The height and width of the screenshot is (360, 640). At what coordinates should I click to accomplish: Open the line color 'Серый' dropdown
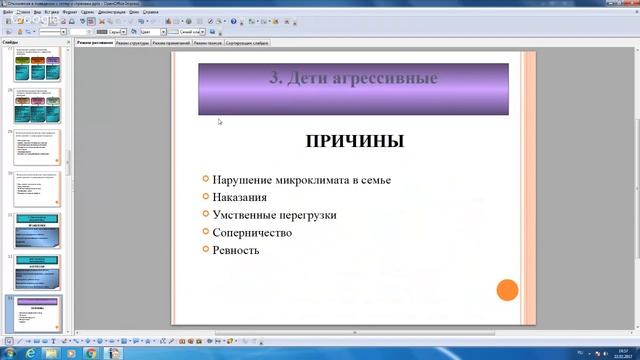pyautogui.click(x=124, y=32)
